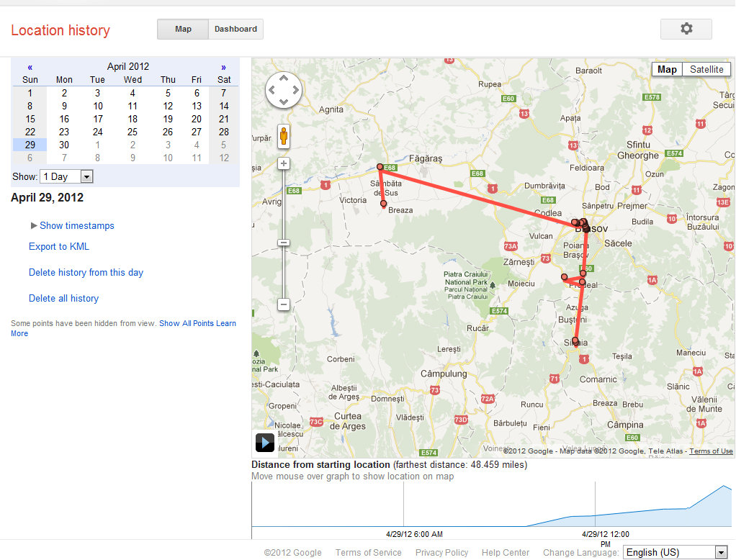This screenshot has height=560, width=736.
Task: Open the Help Center link
Action: pos(506,553)
